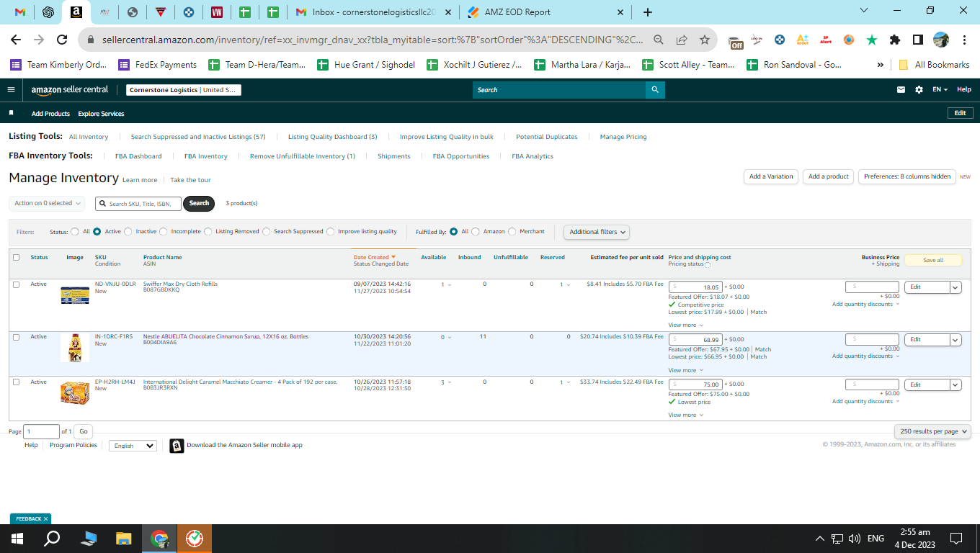Select the Listing Removed radio filter
The image size is (980, 553).
point(208,232)
